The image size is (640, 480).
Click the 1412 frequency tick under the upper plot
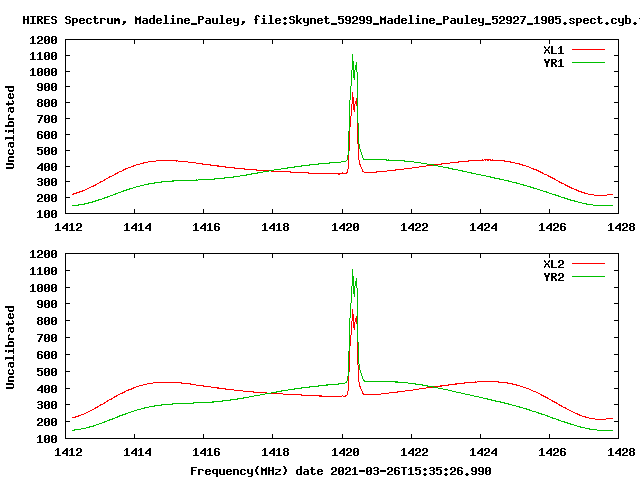tap(68, 227)
